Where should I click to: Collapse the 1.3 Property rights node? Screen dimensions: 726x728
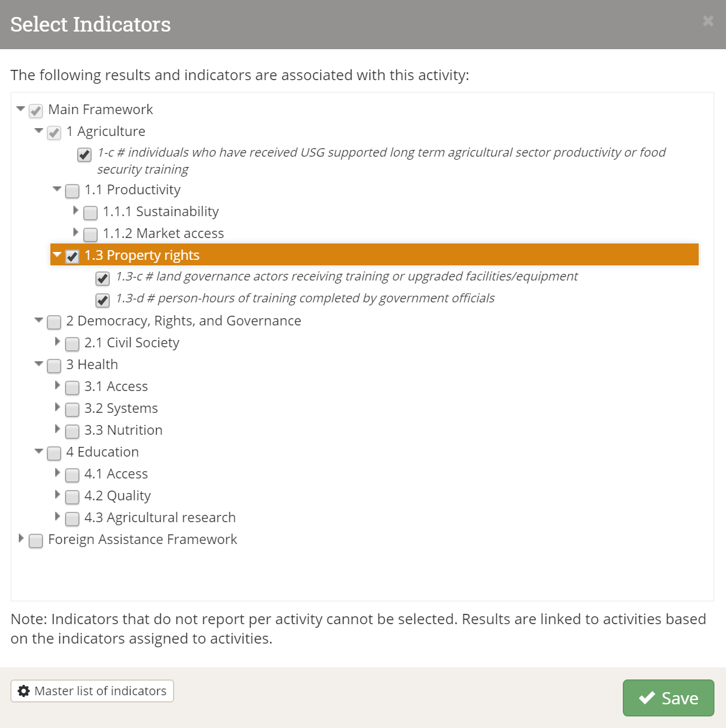(57, 255)
